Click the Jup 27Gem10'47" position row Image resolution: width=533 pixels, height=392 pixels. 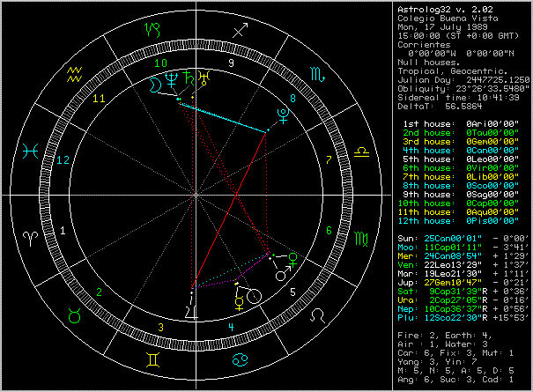point(463,283)
